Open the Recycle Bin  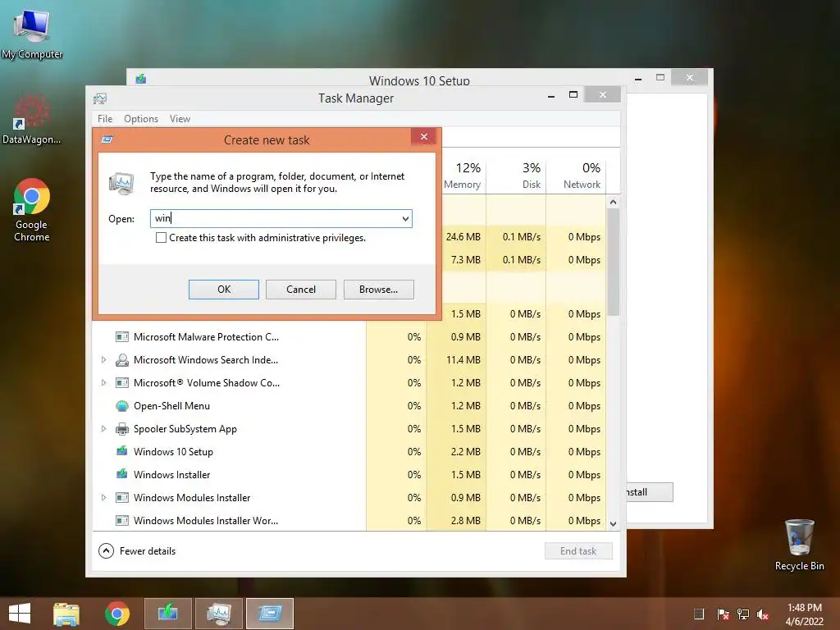click(x=799, y=545)
